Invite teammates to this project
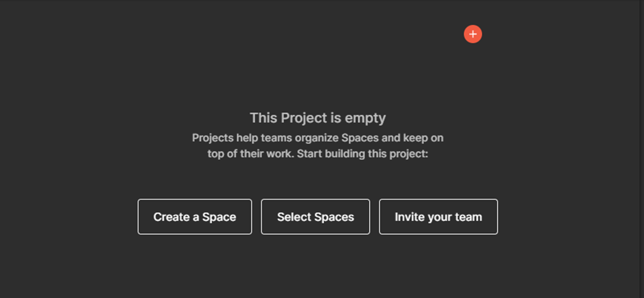This screenshot has width=644, height=298. tap(438, 217)
